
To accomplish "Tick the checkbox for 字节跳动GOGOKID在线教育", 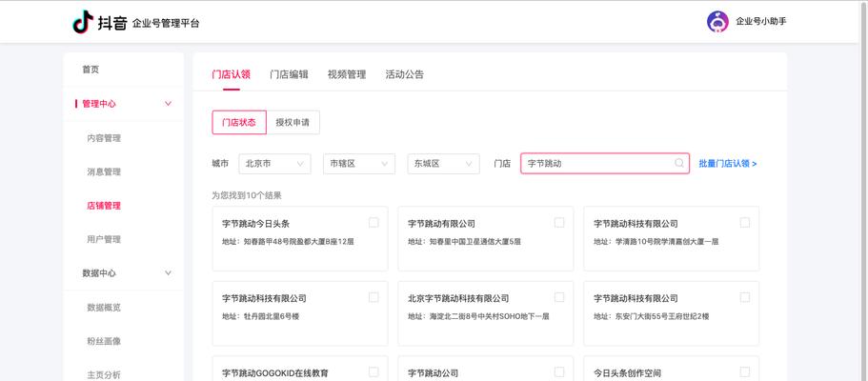I will pos(373,372).
